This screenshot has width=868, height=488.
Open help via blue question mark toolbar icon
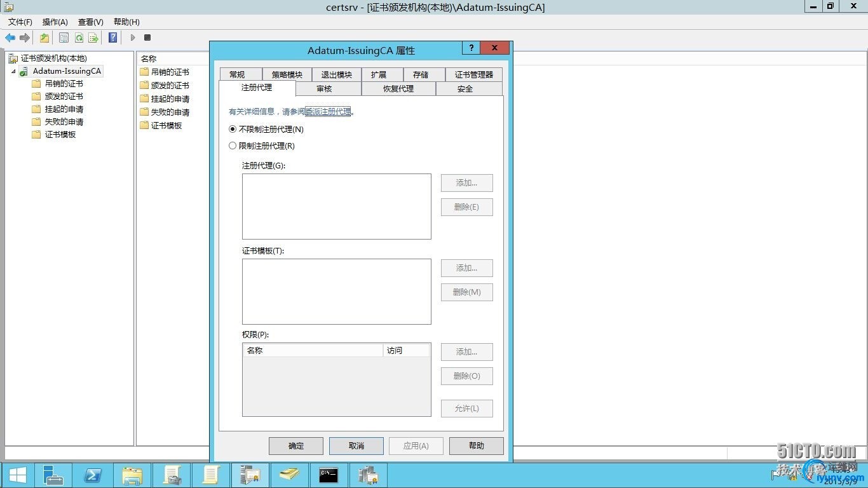112,37
